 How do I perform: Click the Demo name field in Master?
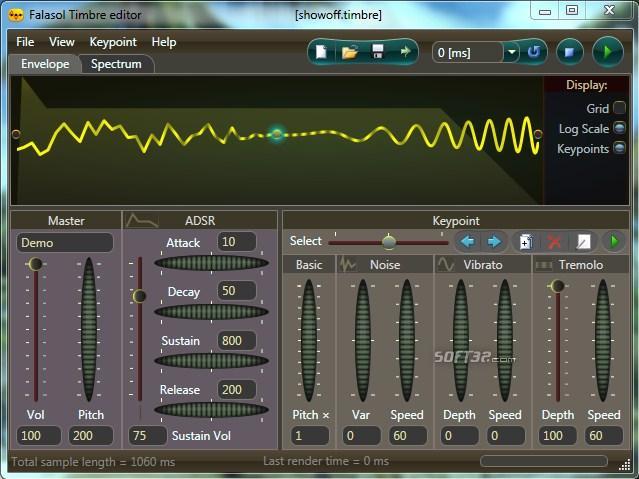65,243
